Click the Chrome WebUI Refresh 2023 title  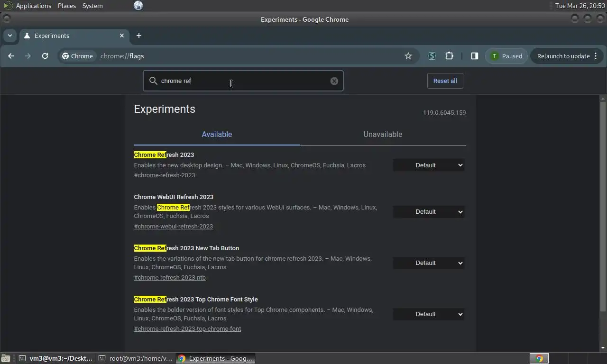tap(174, 197)
